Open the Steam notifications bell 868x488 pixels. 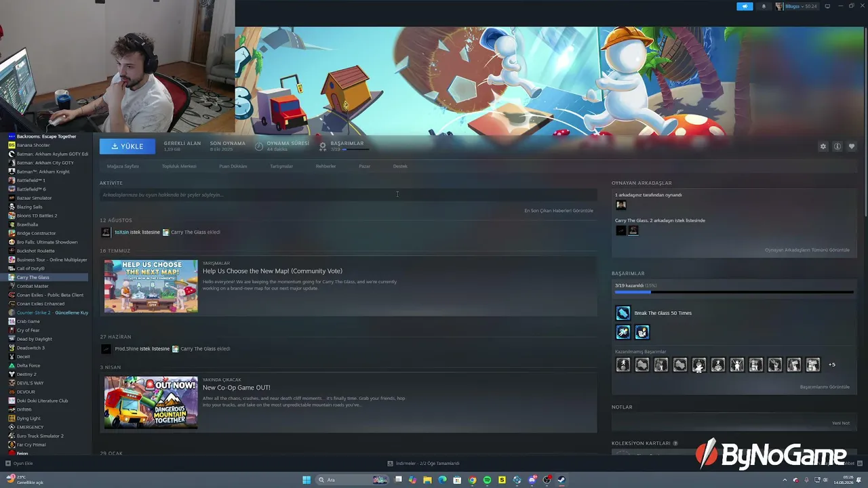click(764, 6)
